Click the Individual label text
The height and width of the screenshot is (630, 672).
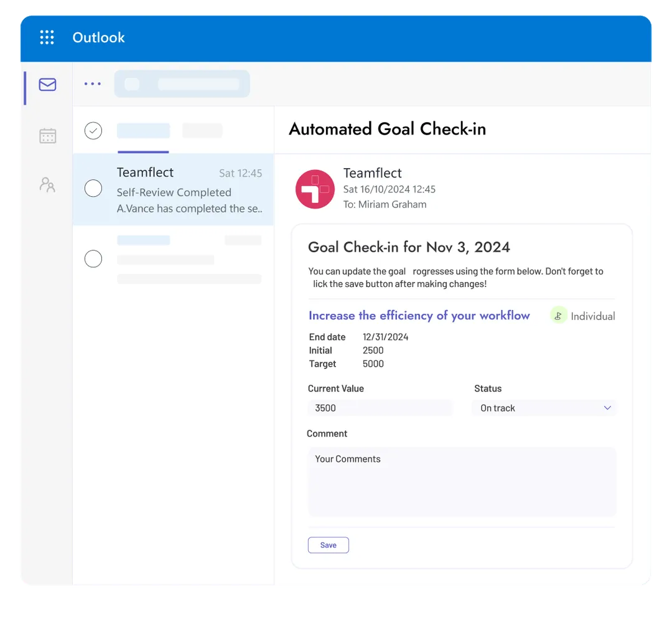click(x=593, y=316)
